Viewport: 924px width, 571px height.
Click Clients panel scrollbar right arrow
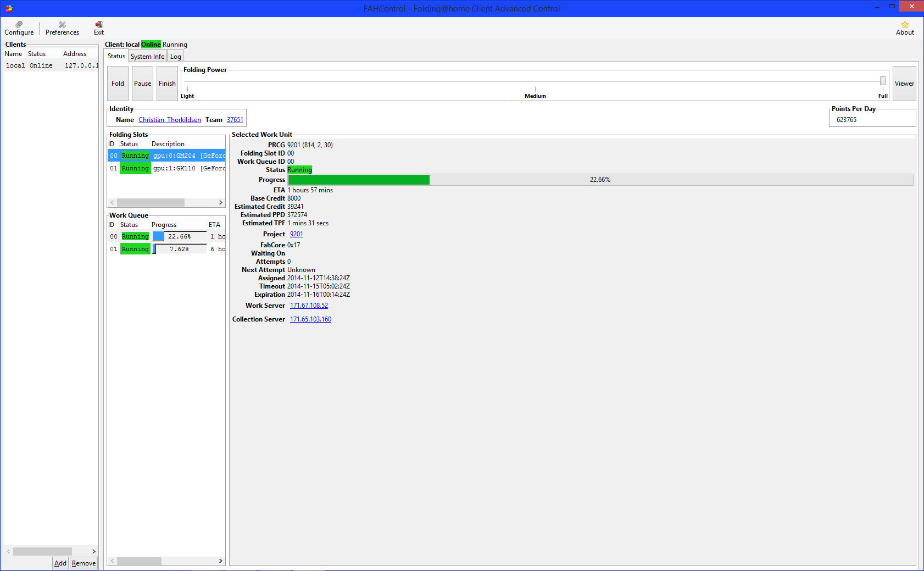94,551
